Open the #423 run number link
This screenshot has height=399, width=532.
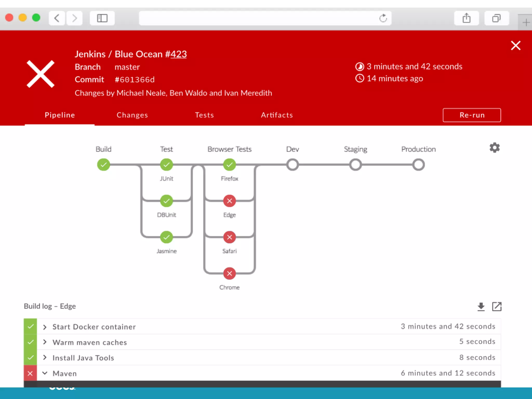(178, 54)
